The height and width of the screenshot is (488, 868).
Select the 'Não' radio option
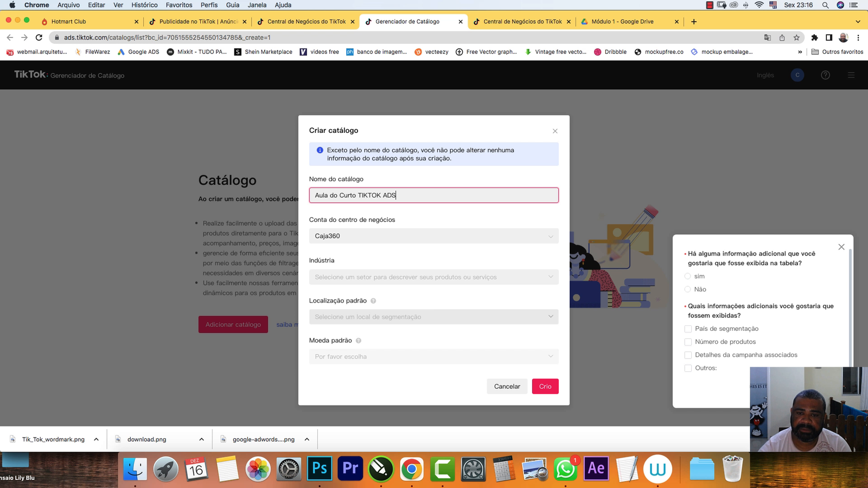coord(688,290)
